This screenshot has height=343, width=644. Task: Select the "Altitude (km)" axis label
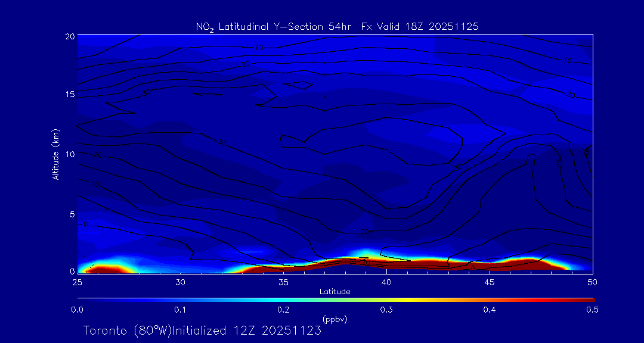(55, 154)
